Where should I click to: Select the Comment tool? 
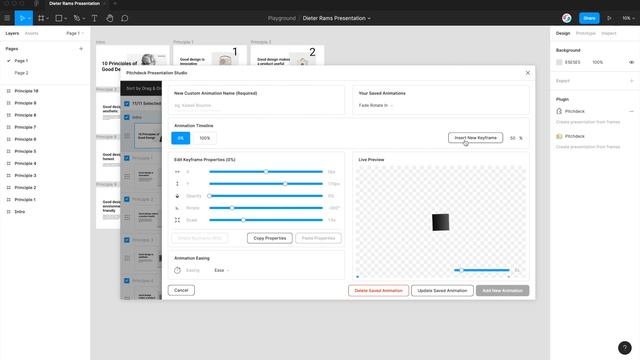(x=124, y=18)
